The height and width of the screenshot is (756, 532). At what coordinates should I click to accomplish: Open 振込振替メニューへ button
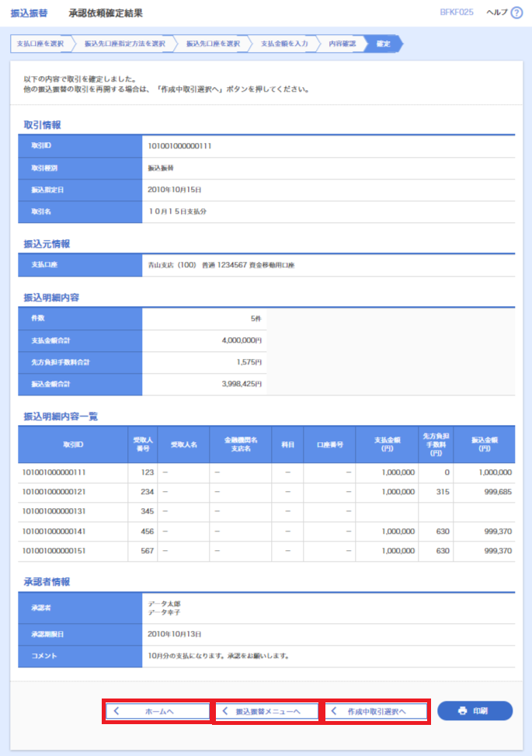[x=267, y=711]
